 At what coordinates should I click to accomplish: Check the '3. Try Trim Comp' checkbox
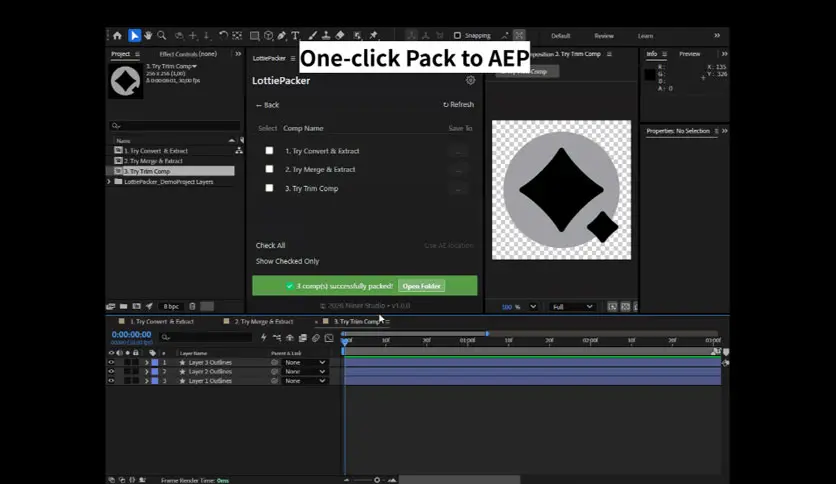tap(269, 188)
